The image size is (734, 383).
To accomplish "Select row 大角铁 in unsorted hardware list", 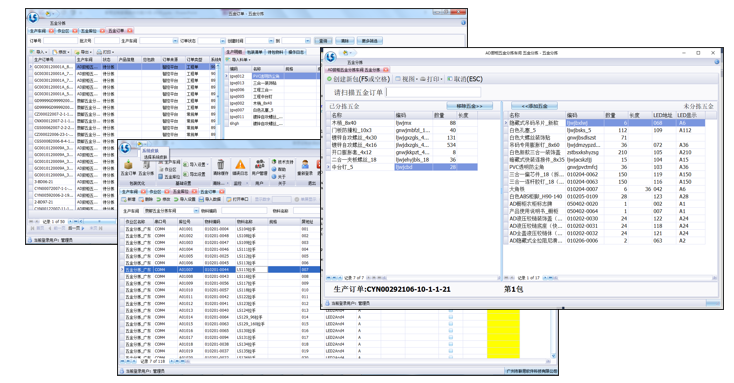I will pyautogui.click(x=604, y=189).
